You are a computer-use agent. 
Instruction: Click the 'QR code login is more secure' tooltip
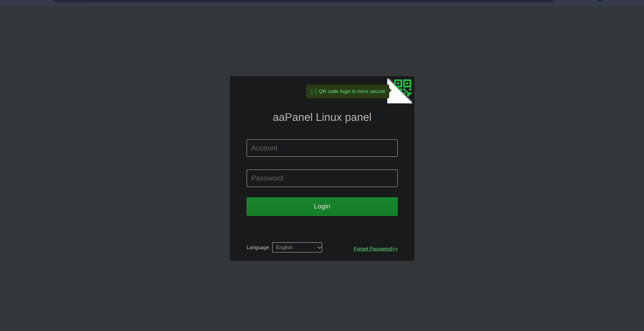point(348,91)
